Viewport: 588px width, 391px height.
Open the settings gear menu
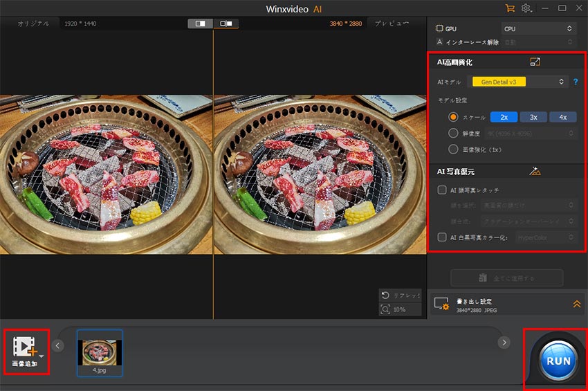[x=526, y=8]
